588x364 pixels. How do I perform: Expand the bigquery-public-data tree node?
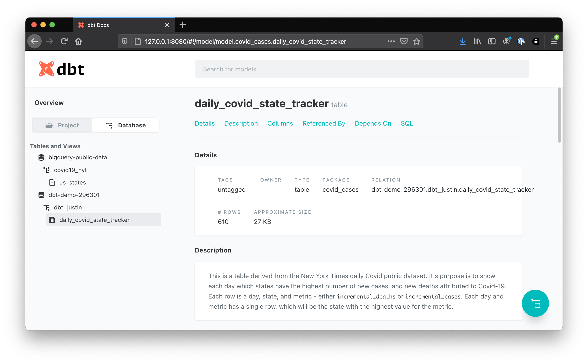click(78, 158)
